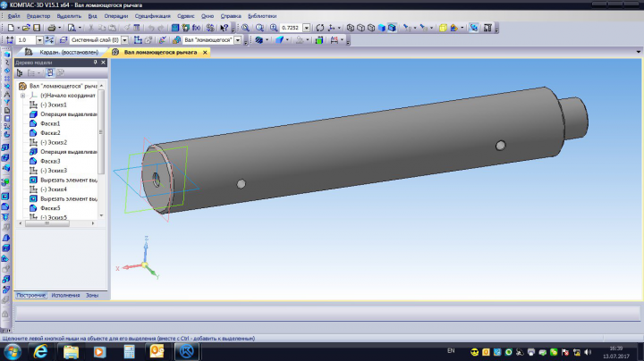Switch to Кардан. (восстановлен) document tab
The image size is (644, 361).
point(62,52)
